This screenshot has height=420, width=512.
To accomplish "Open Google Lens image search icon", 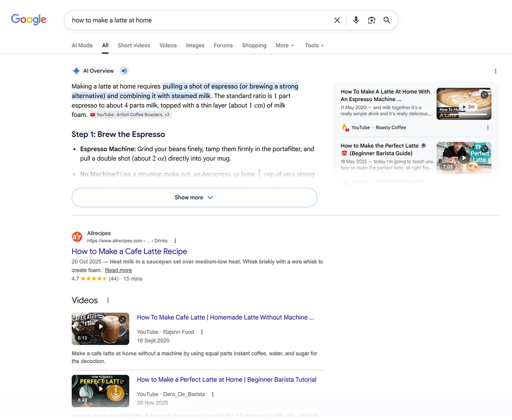I will click(x=372, y=20).
